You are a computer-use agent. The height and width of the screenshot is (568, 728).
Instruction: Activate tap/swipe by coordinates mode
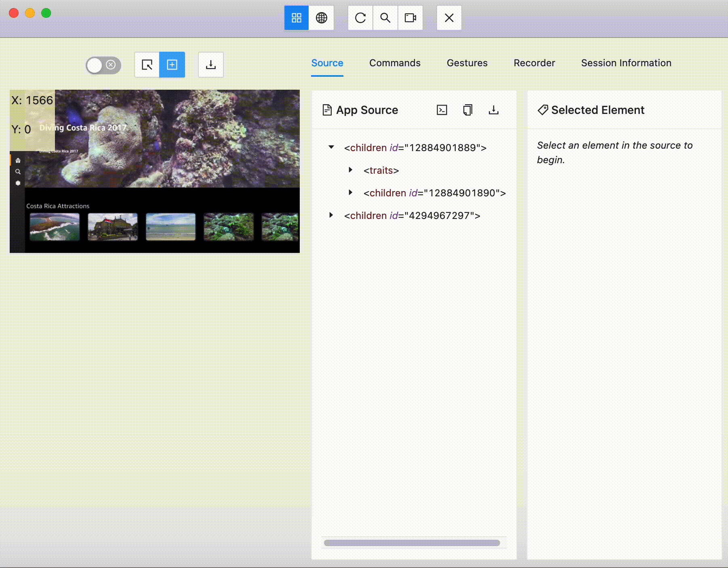click(172, 65)
